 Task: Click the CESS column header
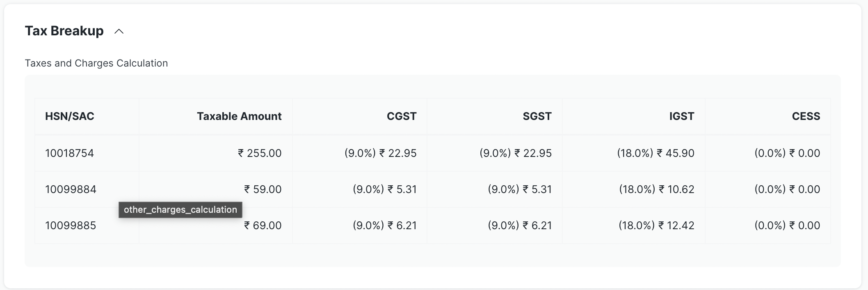pyautogui.click(x=806, y=116)
